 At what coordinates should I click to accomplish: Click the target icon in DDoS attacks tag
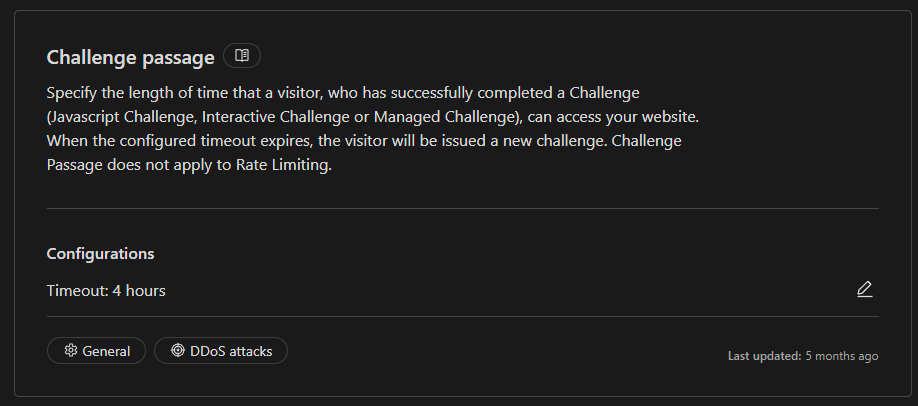(x=177, y=351)
